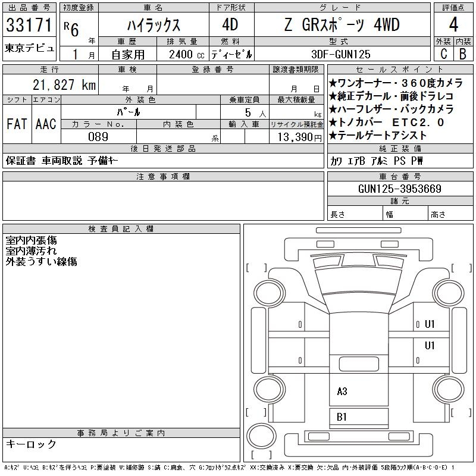Click the U1 mark on the front door

[430, 324]
